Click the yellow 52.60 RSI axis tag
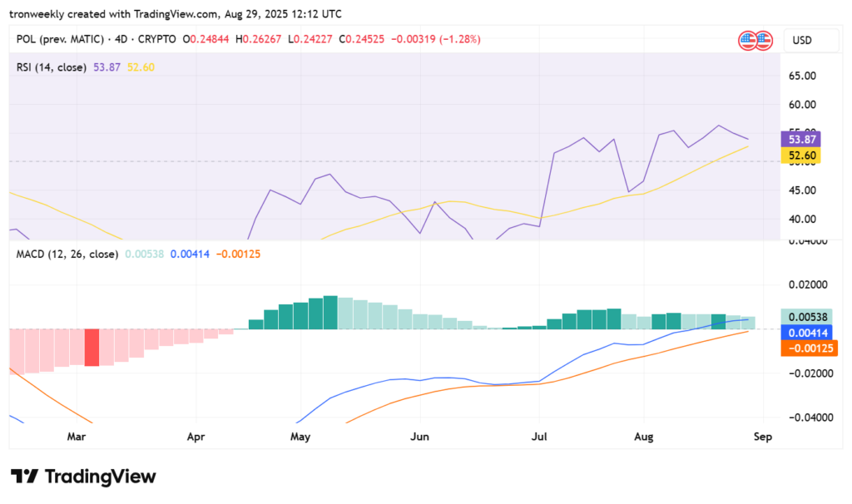 800,156
